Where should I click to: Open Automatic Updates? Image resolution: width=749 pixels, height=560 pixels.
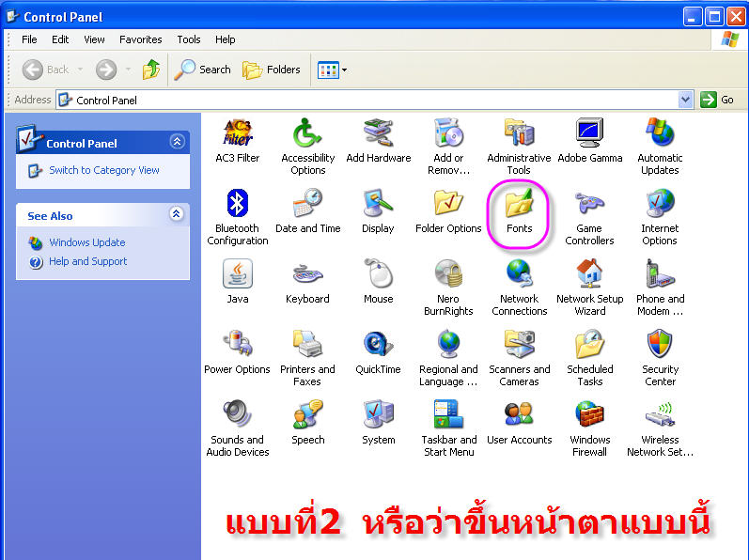tap(660, 147)
